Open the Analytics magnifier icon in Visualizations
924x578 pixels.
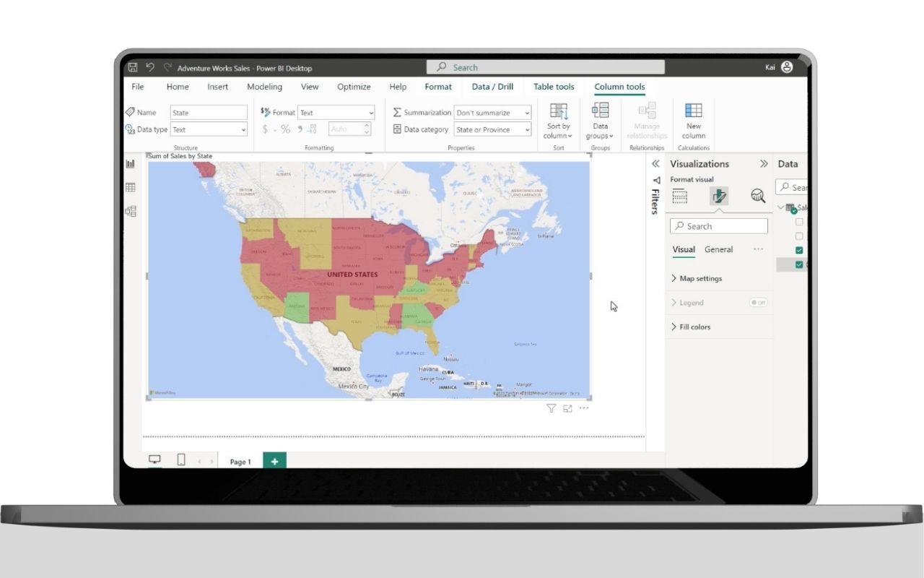click(x=757, y=196)
